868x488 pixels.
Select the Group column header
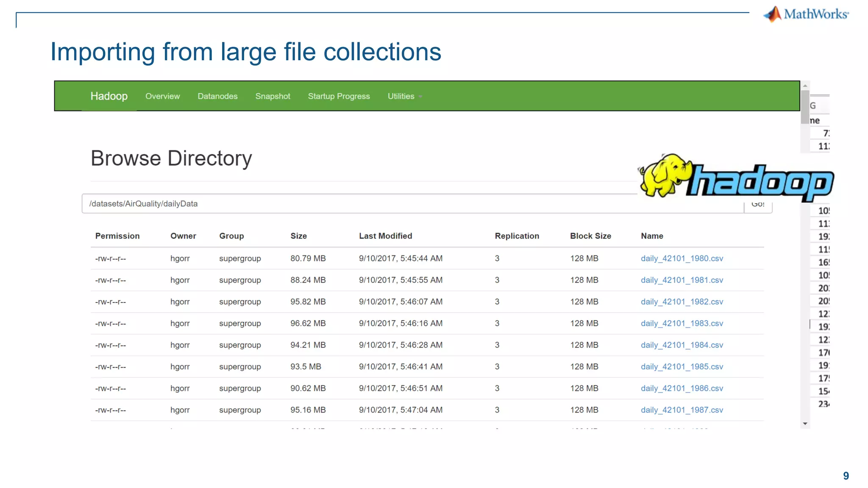pos(231,236)
